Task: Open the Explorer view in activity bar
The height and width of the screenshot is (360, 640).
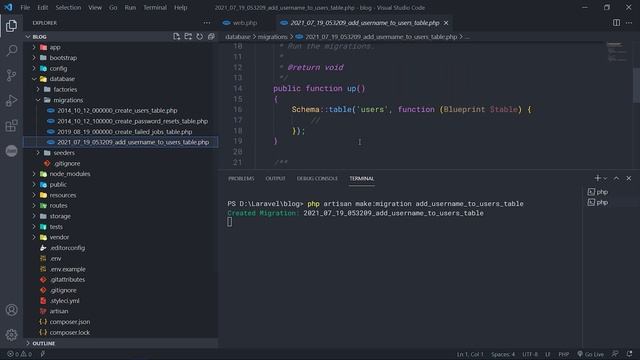Action: pos(11,26)
